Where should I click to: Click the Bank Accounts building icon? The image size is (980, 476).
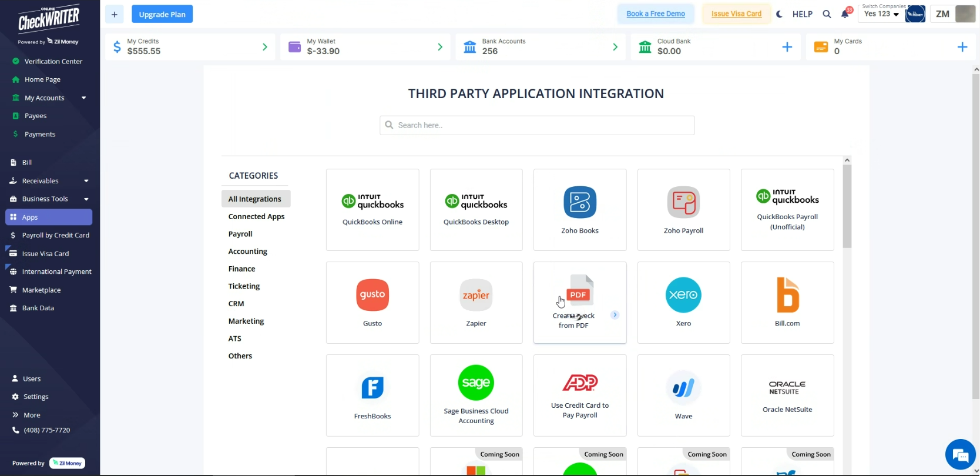tap(469, 47)
